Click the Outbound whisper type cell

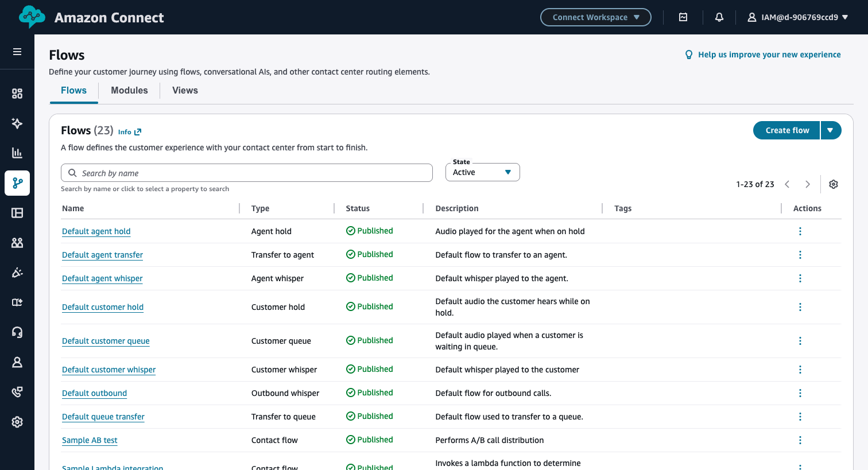point(285,393)
